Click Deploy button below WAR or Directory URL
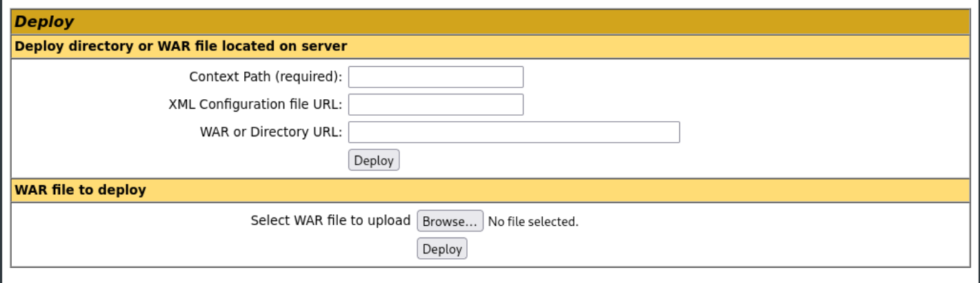 (x=374, y=160)
